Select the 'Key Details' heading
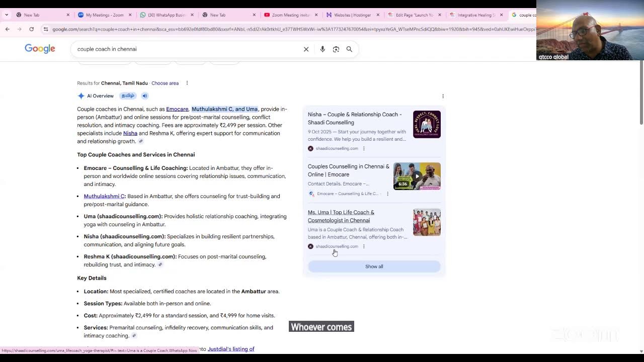 click(92, 278)
